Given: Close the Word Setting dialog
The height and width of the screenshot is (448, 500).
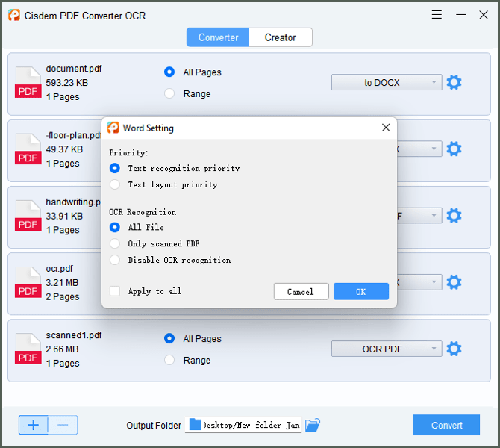Looking at the screenshot, I should (386, 128).
